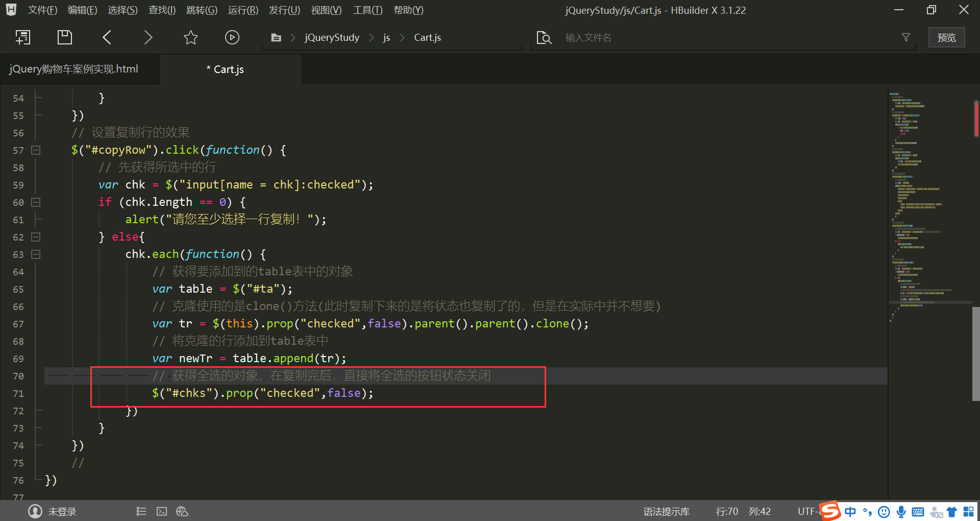
Task: Open the soft keyboard icon in IME bar
Action: coord(918,511)
